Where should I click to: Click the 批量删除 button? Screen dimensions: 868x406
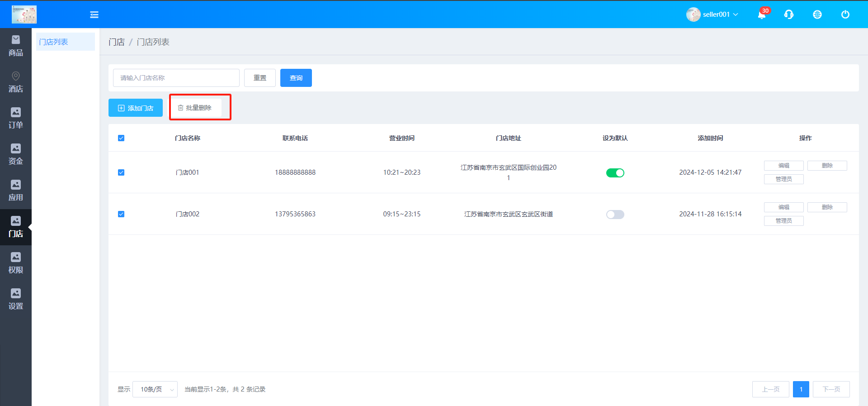pos(195,108)
